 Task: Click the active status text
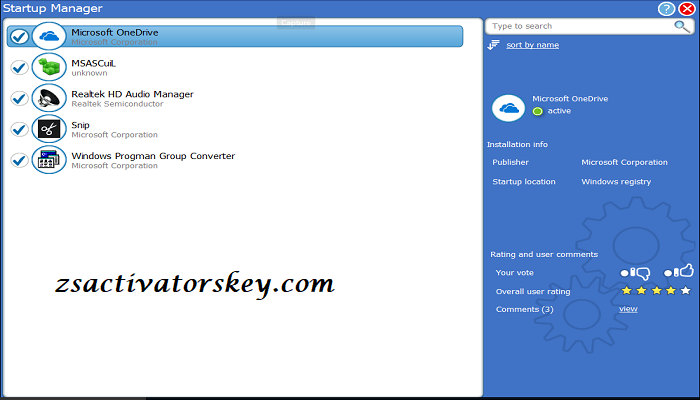pos(559,111)
